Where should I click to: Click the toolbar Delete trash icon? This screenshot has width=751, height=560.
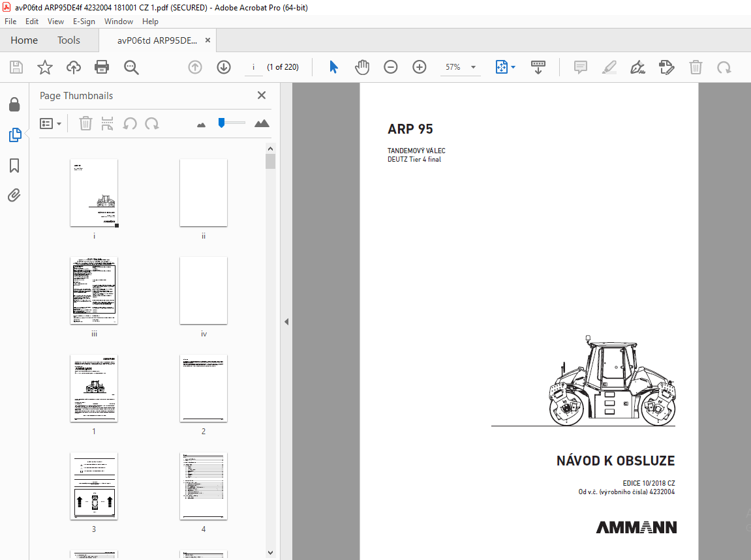coord(696,67)
